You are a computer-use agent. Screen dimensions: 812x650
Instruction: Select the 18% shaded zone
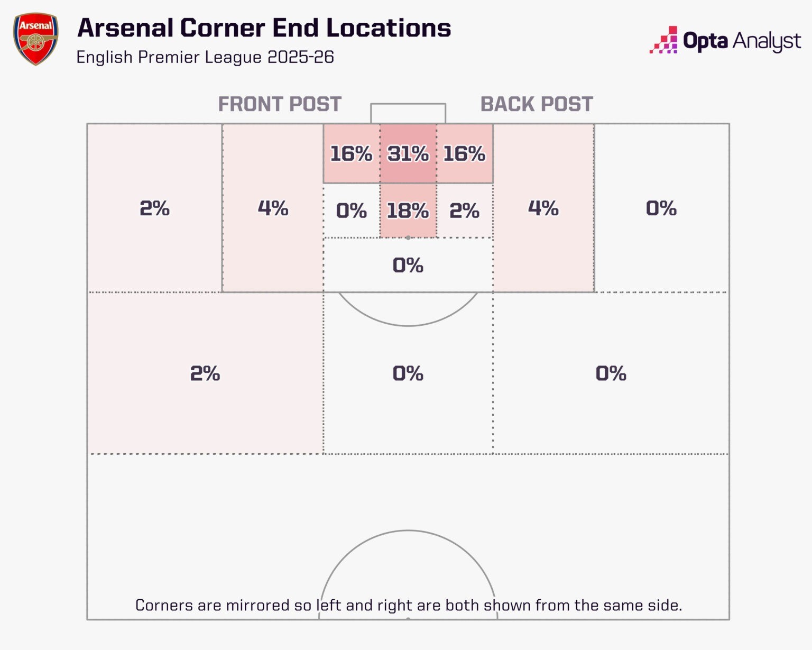[408, 210]
